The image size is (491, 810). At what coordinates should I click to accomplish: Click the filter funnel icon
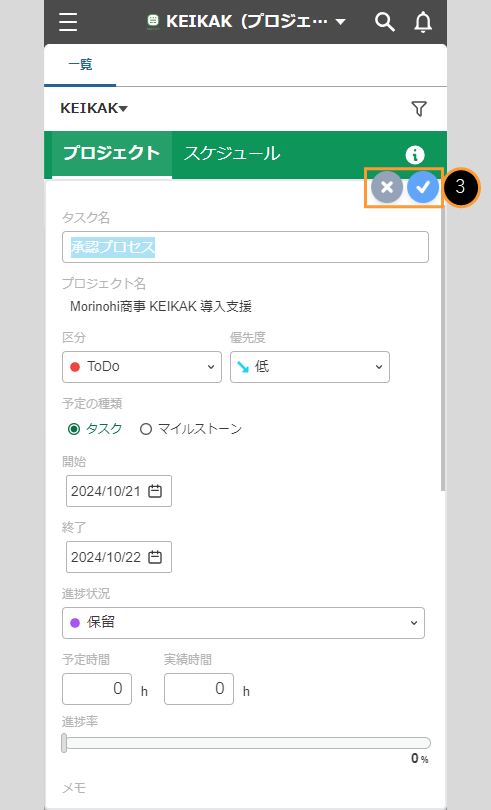tap(419, 108)
